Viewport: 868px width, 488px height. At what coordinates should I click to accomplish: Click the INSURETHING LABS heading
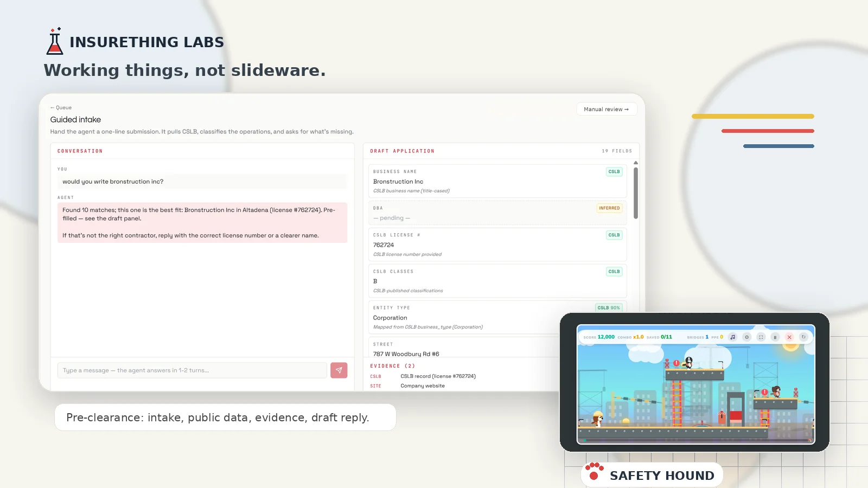click(146, 42)
